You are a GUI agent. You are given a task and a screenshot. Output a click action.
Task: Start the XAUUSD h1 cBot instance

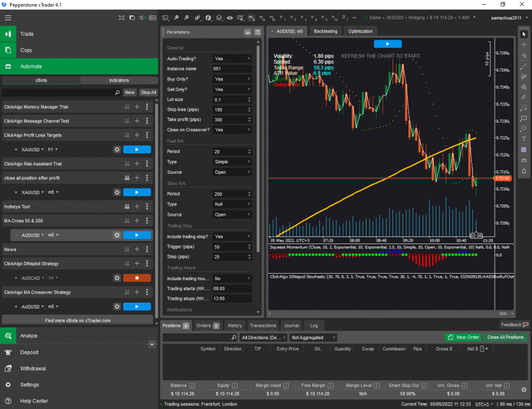(x=137, y=150)
